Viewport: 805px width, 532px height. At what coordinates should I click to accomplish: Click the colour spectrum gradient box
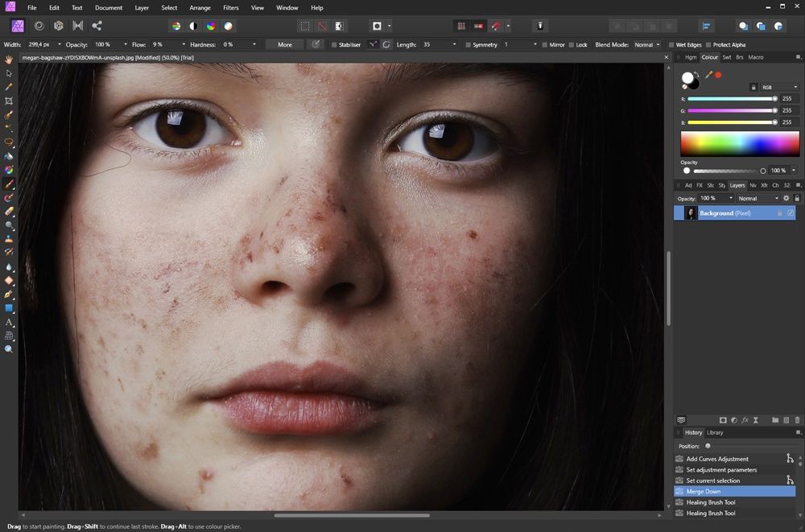tap(740, 143)
